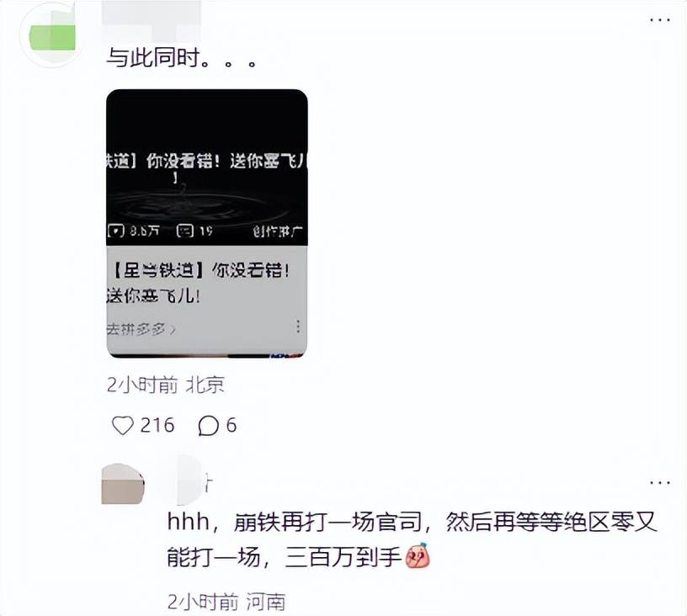Click the like count 216
687x616 pixels.
point(157,426)
